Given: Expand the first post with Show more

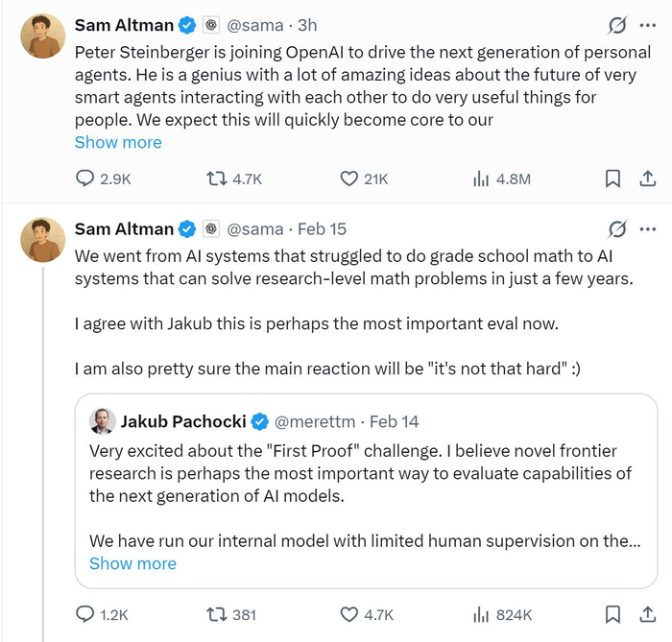Looking at the screenshot, I should pos(118,142).
